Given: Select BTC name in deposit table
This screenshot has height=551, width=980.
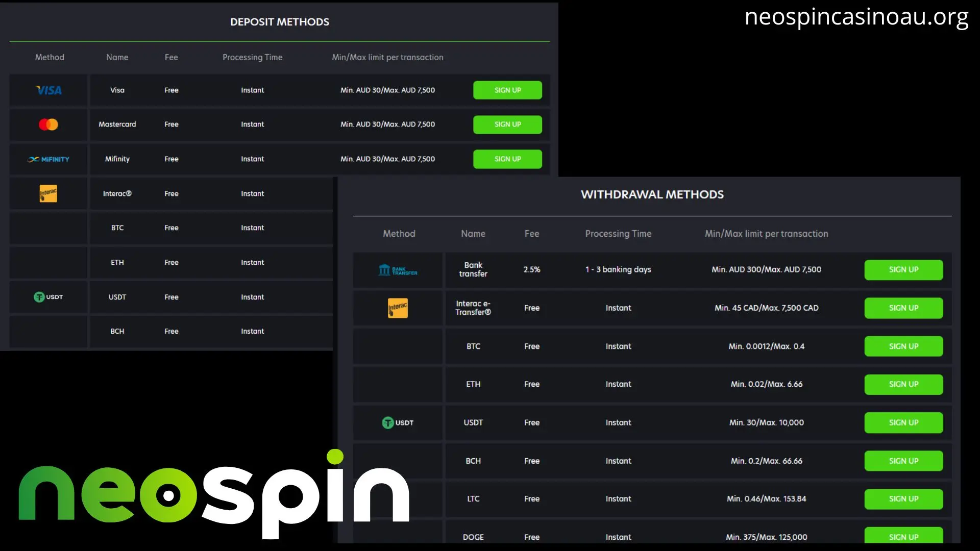Looking at the screenshot, I should tap(117, 228).
